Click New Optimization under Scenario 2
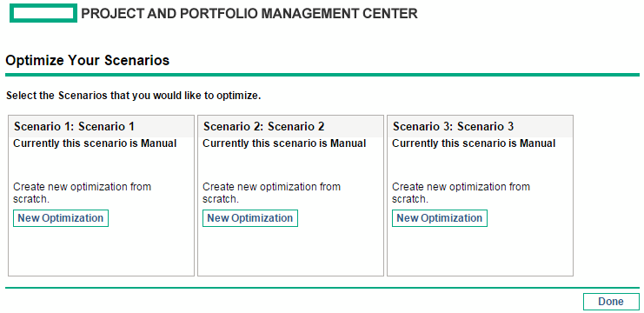 tap(250, 218)
